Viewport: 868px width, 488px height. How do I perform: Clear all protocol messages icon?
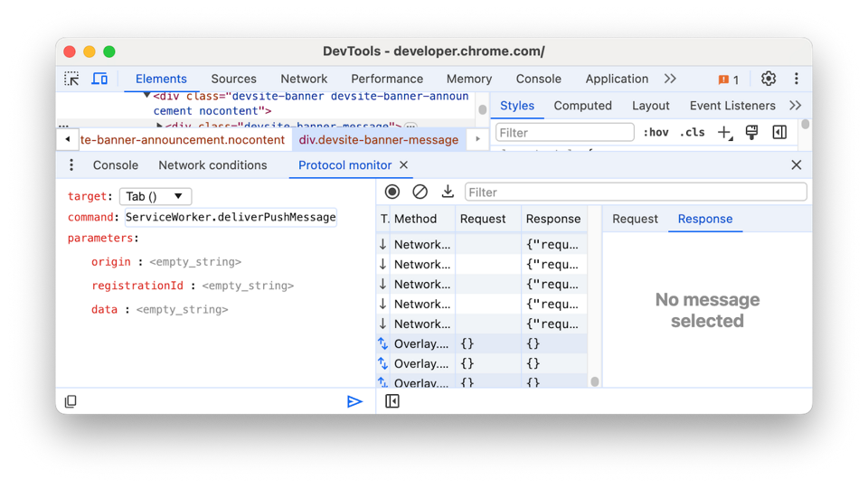(x=420, y=192)
